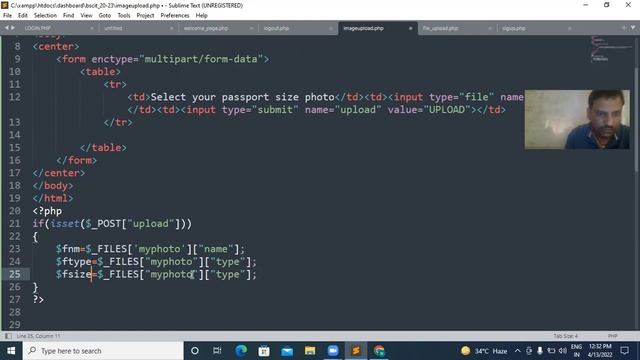
Task: Open the Help menu
Action: click(x=202, y=16)
